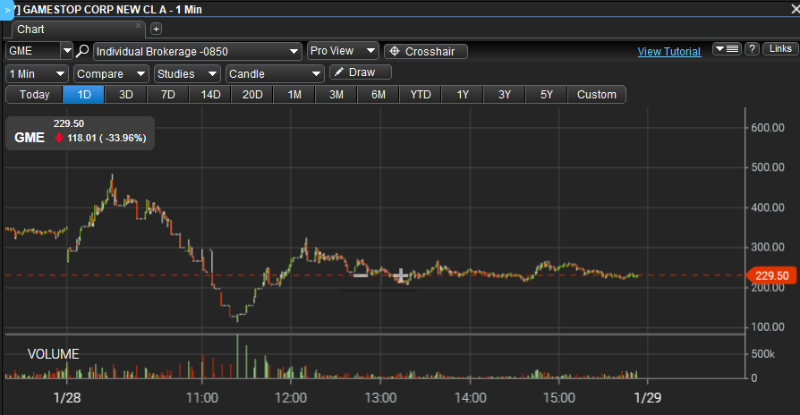Screen dimensions: 800x415
Task: Click the blue arrow at window top-left
Action: 6,7
